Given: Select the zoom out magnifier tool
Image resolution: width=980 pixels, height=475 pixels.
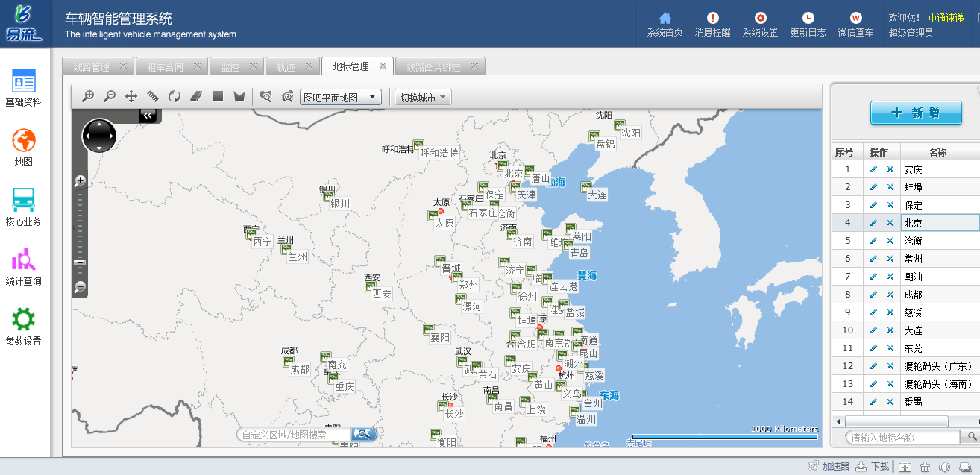Looking at the screenshot, I should click(110, 96).
